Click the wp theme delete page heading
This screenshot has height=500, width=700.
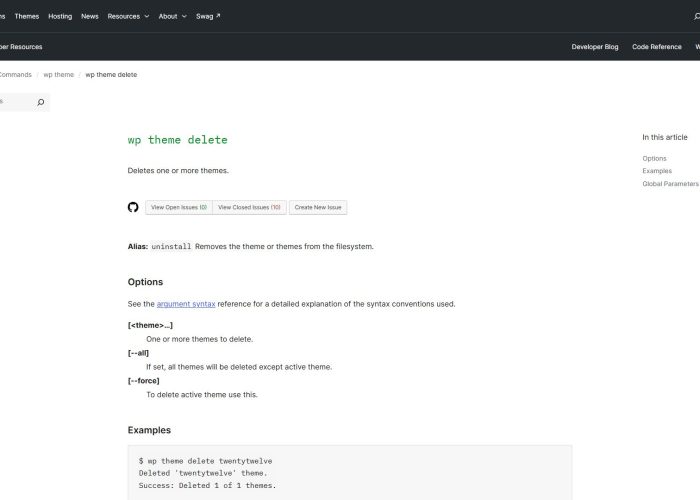[x=178, y=140]
